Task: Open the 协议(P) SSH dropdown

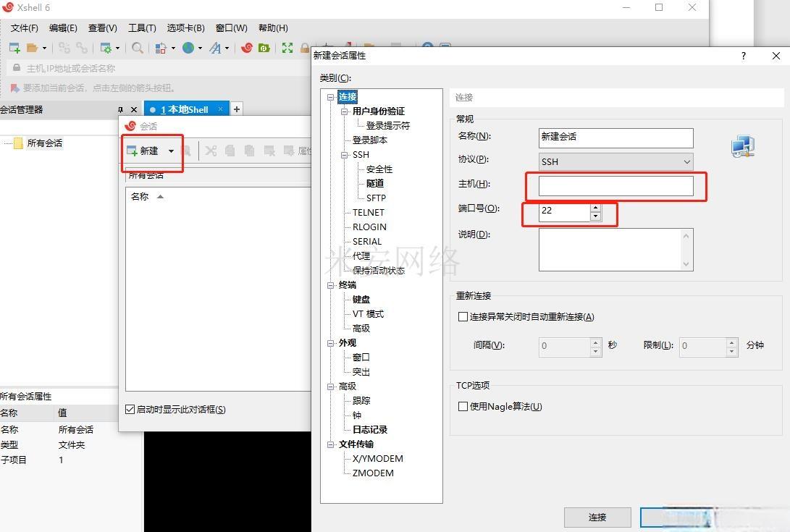Action: (x=615, y=161)
